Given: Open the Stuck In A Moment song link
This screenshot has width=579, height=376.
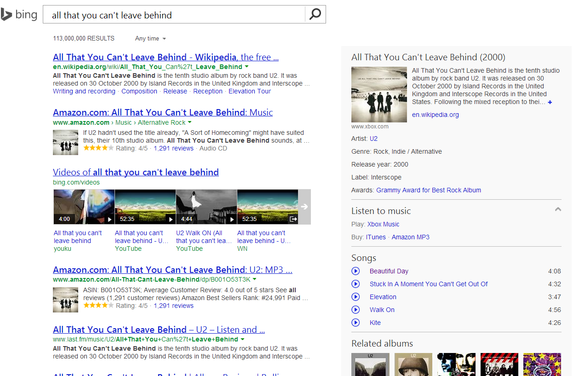Looking at the screenshot, I should (x=429, y=284).
